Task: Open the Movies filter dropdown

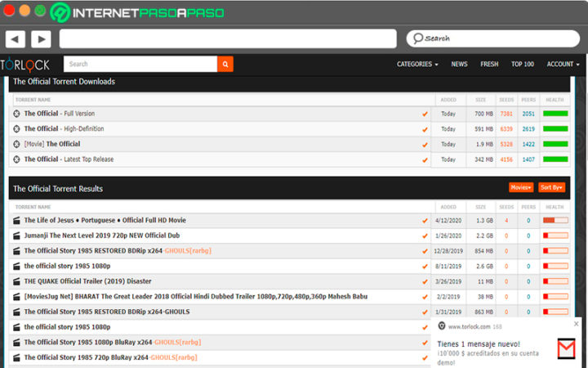Action: pyautogui.click(x=520, y=187)
